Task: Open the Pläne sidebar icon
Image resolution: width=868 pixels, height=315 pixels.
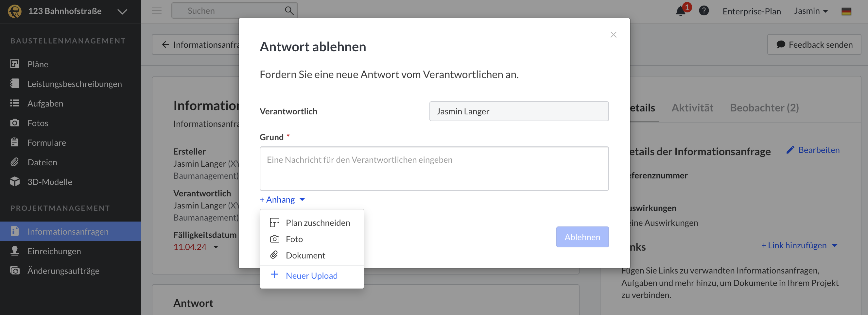Action: point(14,64)
